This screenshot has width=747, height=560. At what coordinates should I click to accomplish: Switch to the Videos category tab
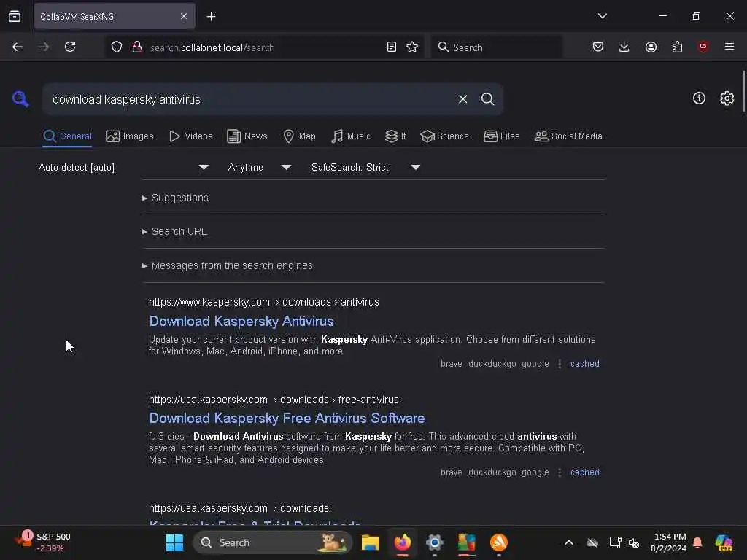[x=191, y=136]
